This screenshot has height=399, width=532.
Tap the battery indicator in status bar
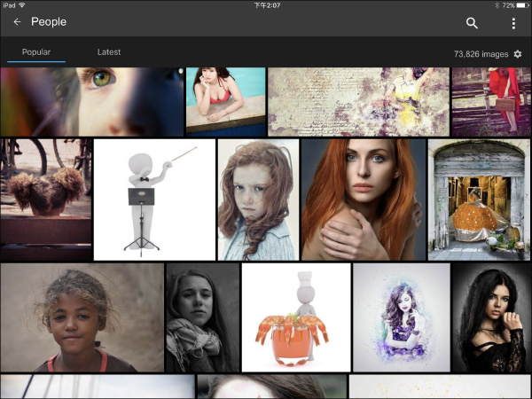point(520,4)
